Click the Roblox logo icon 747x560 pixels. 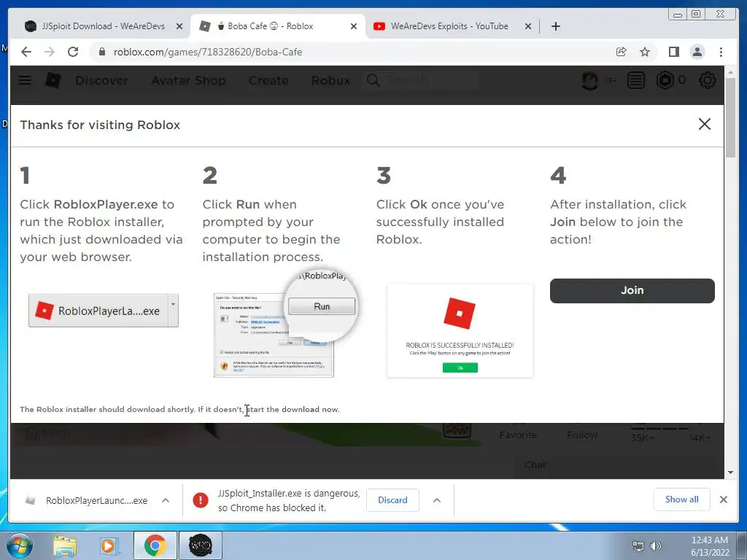pos(53,80)
